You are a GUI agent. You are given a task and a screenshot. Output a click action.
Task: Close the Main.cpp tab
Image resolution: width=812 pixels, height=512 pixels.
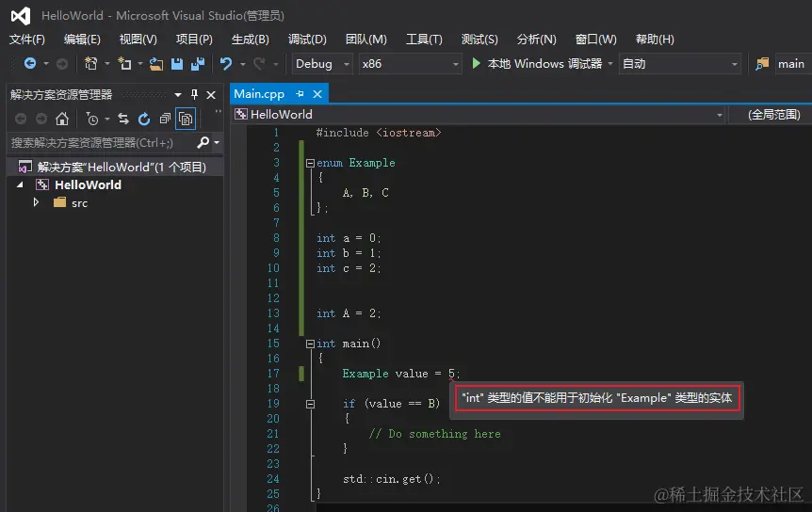tap(317, 94)
